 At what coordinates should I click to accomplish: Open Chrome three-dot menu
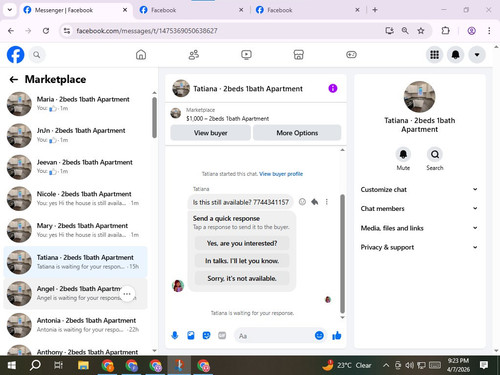(x=489, y=31)
